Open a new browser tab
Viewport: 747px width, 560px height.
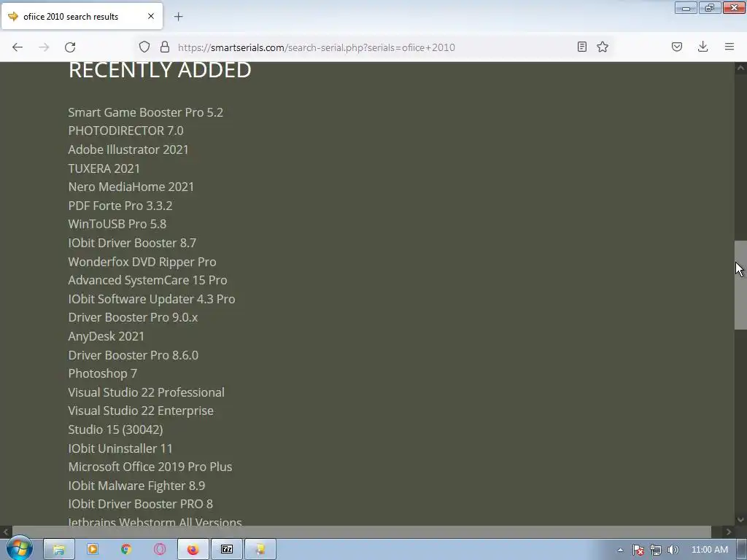[x=178, y=17]
